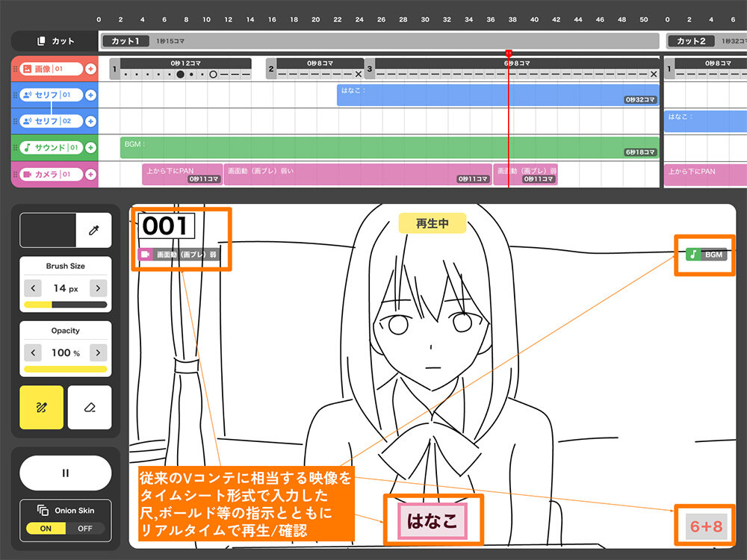This screenshot has width=747, height=560.
Task: Increase the Opacity value
Action: (x=98, y=352)
